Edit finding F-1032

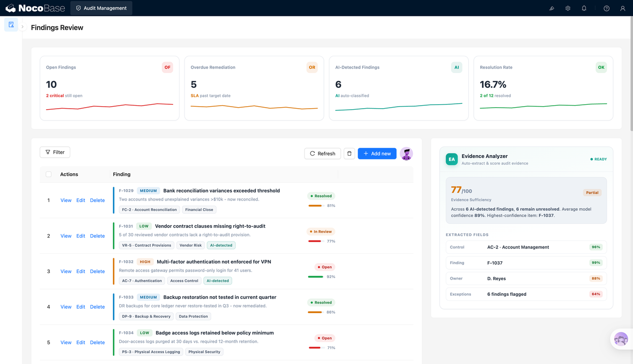click(81, 272)
